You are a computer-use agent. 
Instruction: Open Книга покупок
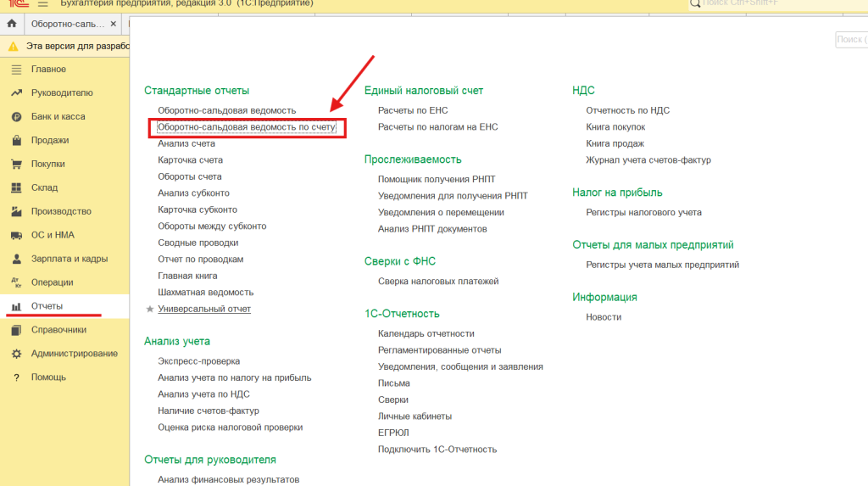[615, 127]
